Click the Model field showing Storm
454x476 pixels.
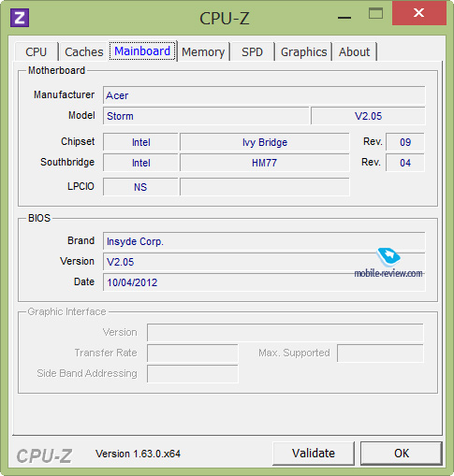click(x=206, y=116)
